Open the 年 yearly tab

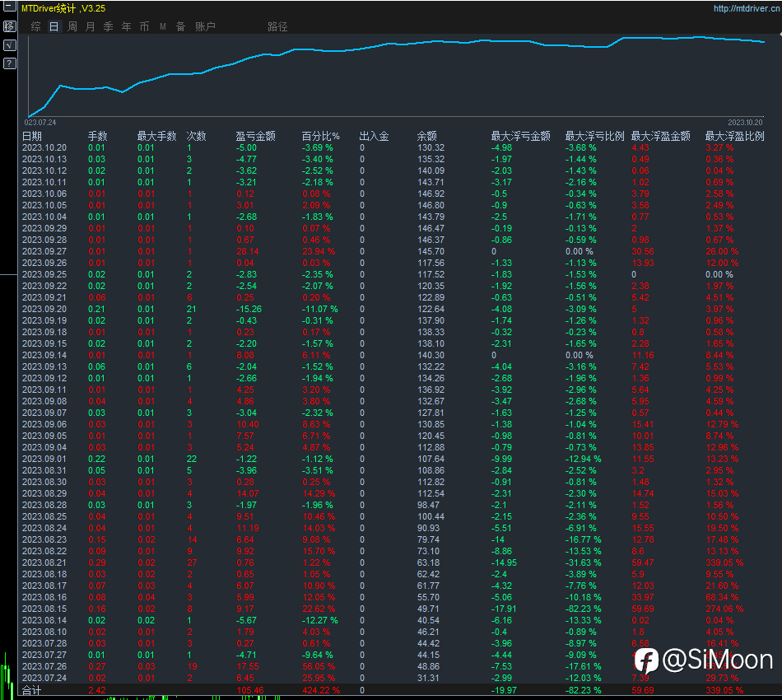[x=126, y=26]
